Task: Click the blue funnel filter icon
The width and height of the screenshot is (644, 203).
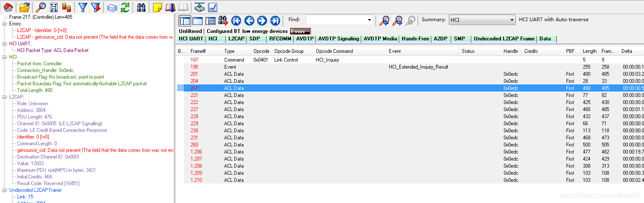Action: tap(83, 7)
